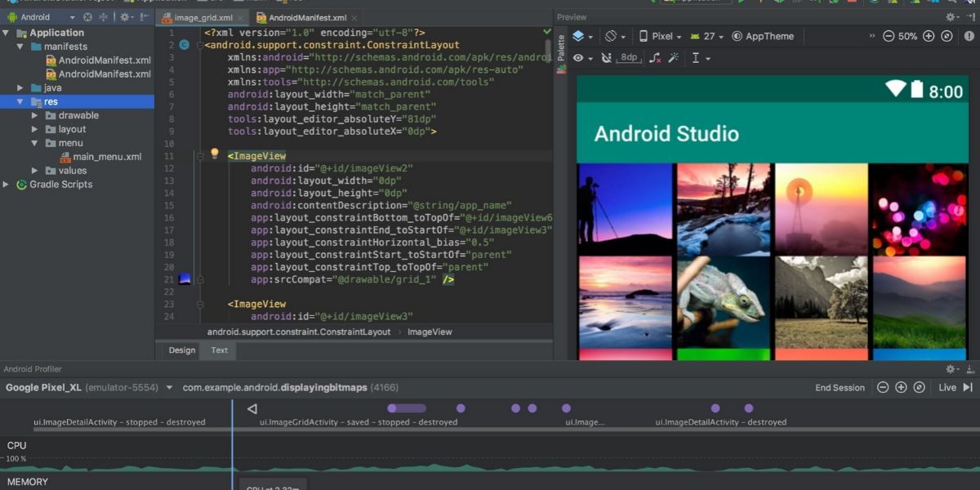Click the green inspection checkmark in editor
The image size is (980, 490).
pyautogui.click(x=547, y=32)
